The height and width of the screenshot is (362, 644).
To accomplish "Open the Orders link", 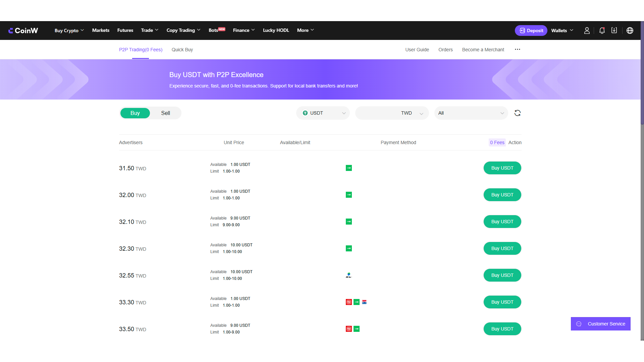I will [x=445, y=50].
